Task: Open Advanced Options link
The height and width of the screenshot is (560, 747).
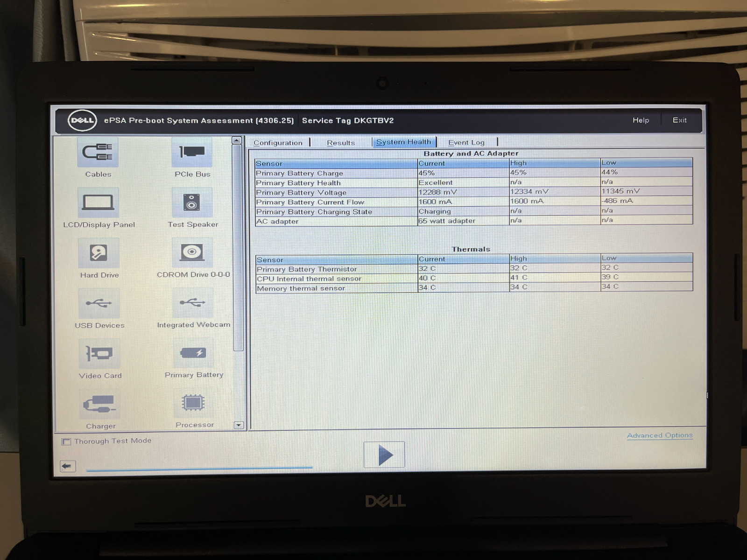Action: coord(660,435)
